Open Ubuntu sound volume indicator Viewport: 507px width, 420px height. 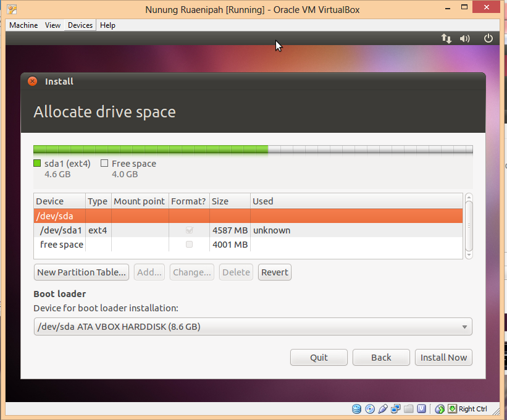coord(464,38)
